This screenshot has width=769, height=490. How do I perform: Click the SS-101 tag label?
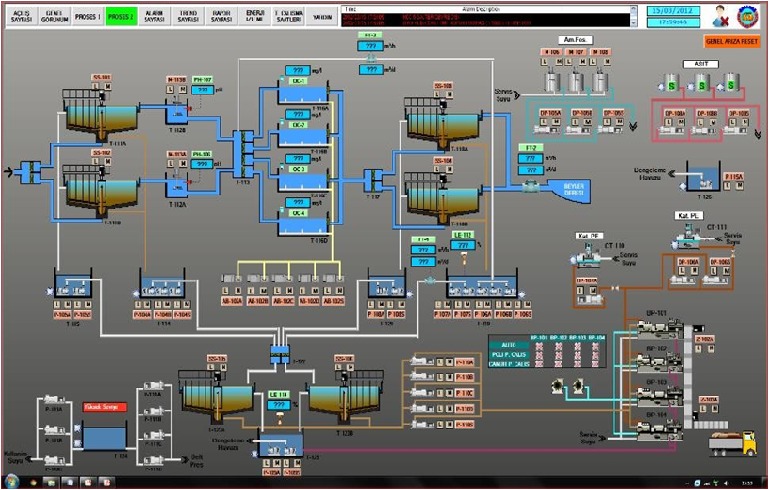pyautogui.click(x=102, y=77)
